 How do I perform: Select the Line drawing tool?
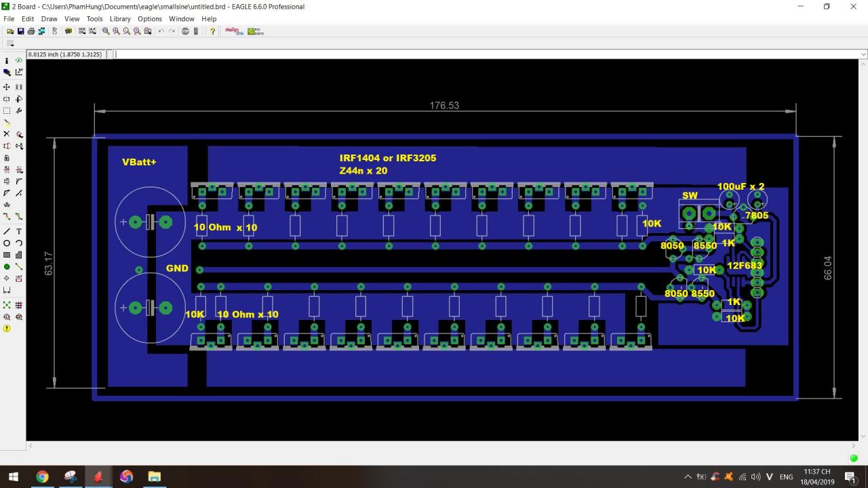pyautogui.click(x=7, y=231)
